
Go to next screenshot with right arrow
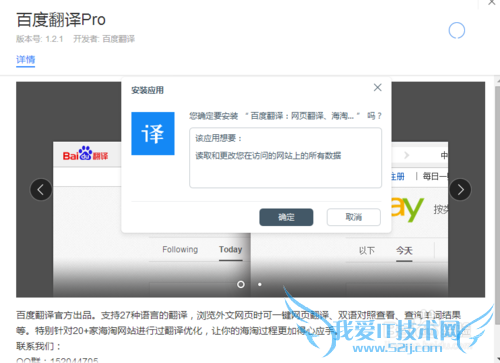460,190
